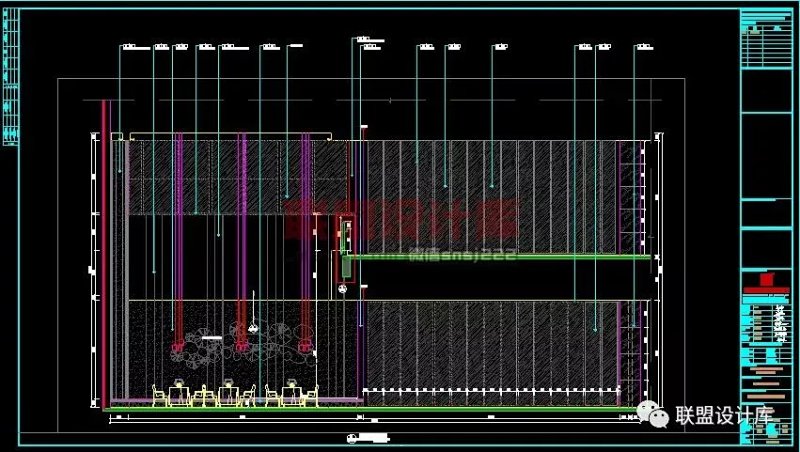
Task: Click the white dashed line in lower right panel
Action: [490, 390]
